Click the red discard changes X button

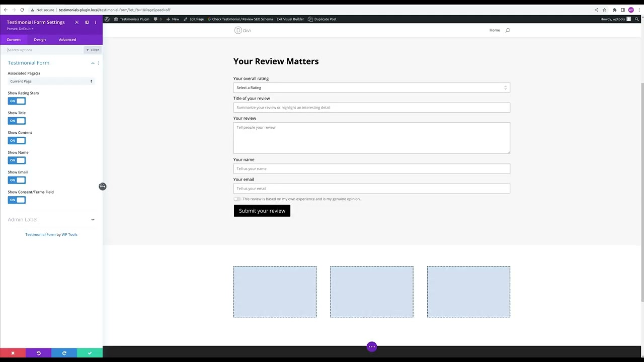pos(13,353)
